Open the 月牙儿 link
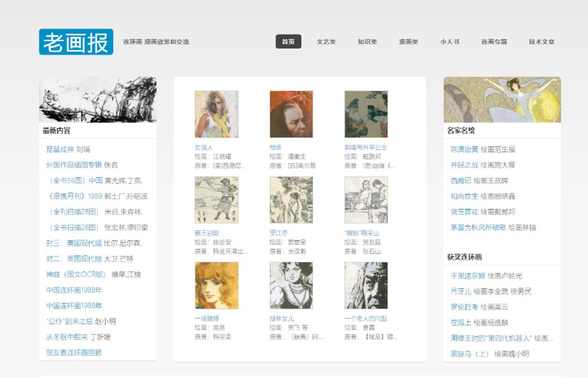Image resolution: width=588 pixels, height=378 pixels. click(x=461, y=291)
